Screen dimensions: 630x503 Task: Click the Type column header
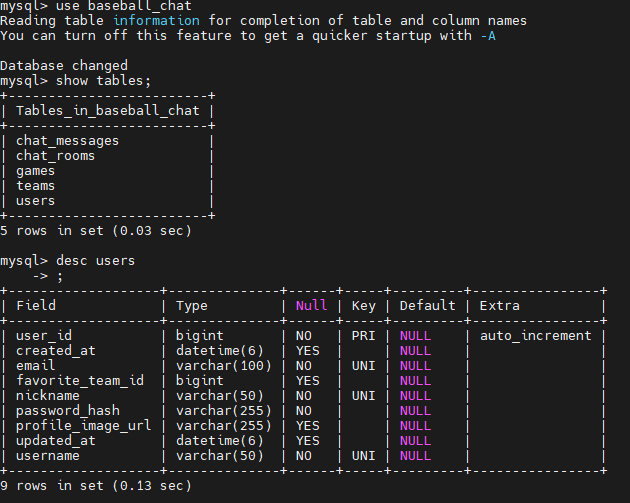191,306
